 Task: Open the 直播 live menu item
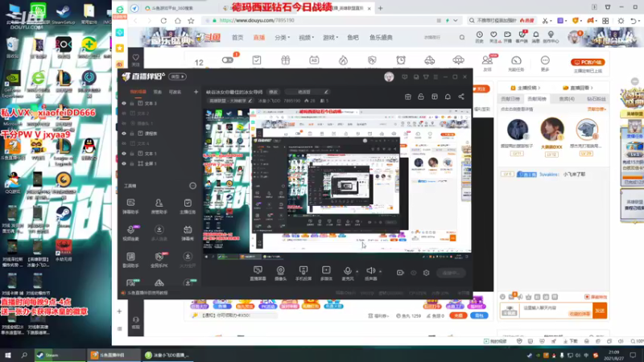[258, 37]
